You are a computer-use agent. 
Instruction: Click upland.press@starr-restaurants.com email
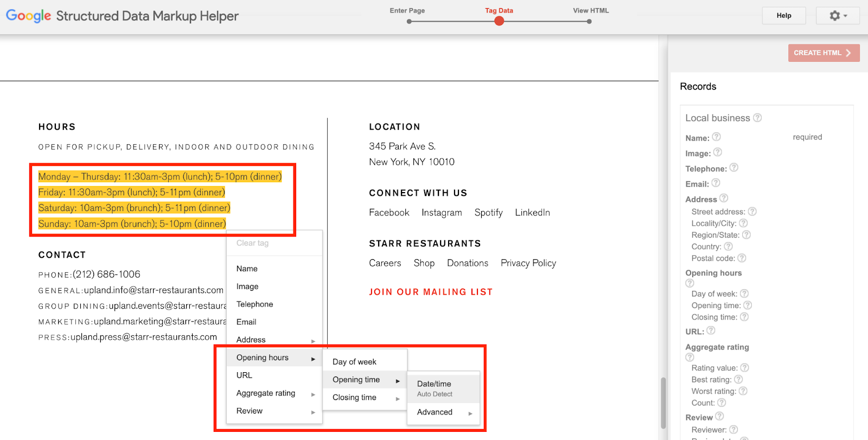click(x=144, y=337)
